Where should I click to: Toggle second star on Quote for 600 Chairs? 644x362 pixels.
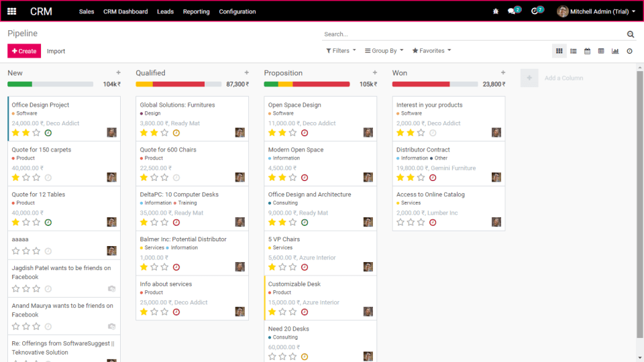pyautogui.click(x=154, y=177)
